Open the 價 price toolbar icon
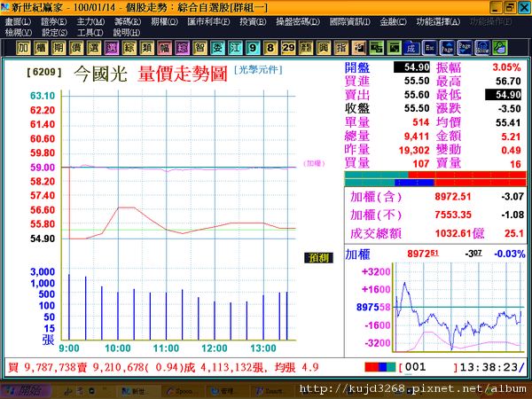This screenshot has height=399, width=532. pyautogui.click(x=76, y=48)
